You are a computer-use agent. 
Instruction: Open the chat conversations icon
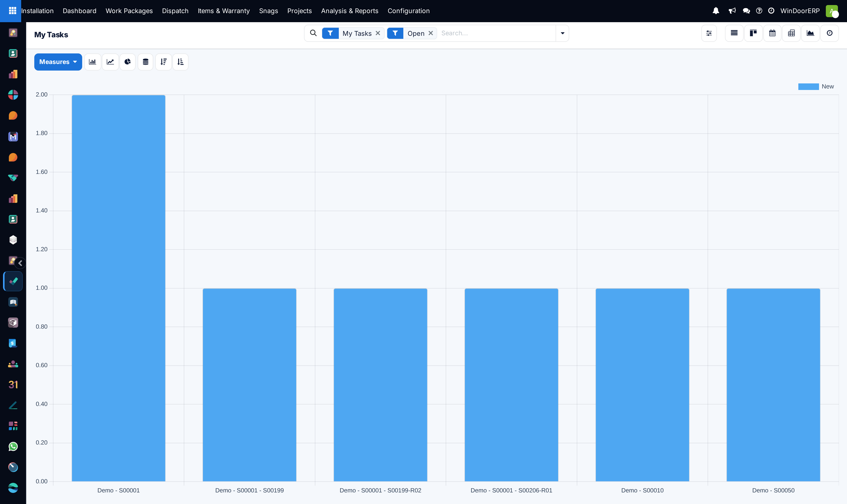coord(746,11)
